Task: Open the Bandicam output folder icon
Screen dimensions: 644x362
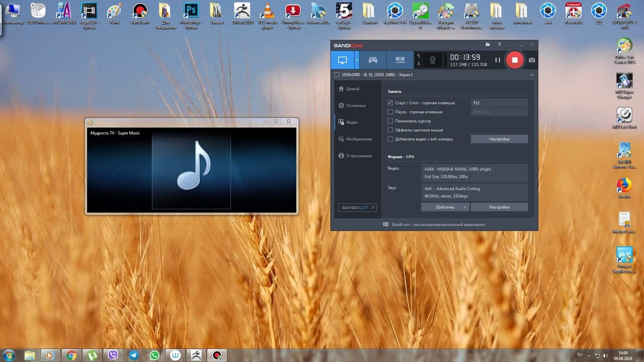Action: (x=488, y=45)
